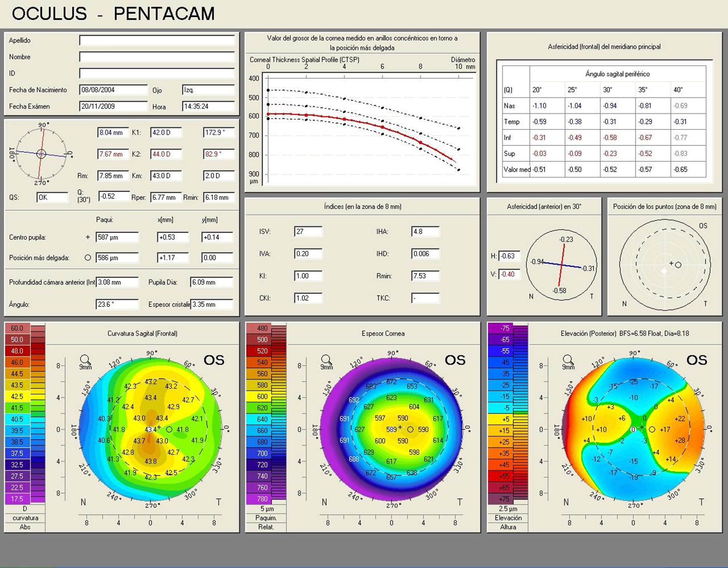Click the Abs label under the curvature scale
The image size is (728, 568).
(25, 527)
